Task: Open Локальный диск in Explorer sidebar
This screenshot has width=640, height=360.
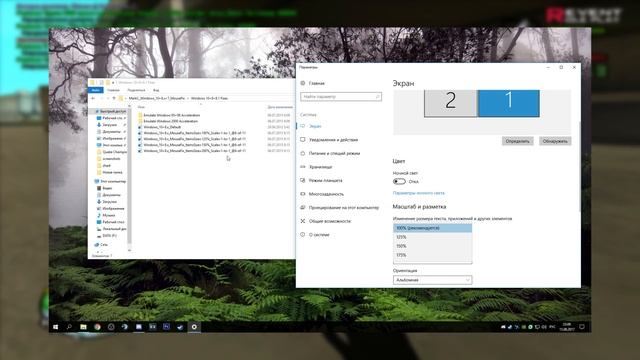Action: pos(111,229)
